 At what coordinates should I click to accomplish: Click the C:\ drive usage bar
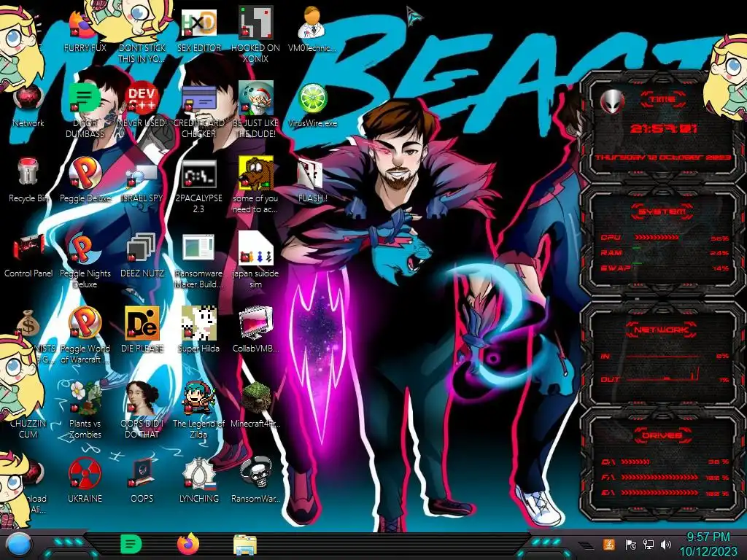pyautogui.click(x=635, y=462)
